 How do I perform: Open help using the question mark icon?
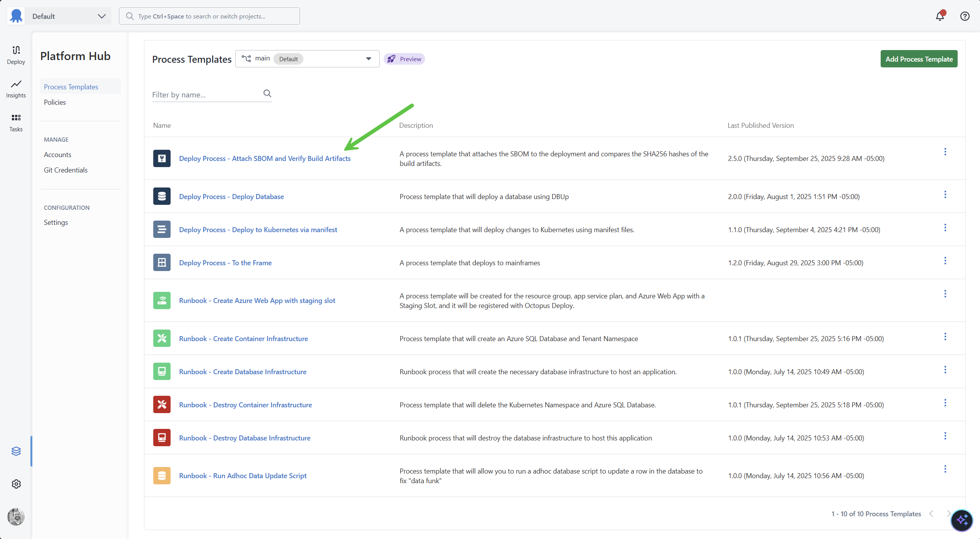pos(965,16)
